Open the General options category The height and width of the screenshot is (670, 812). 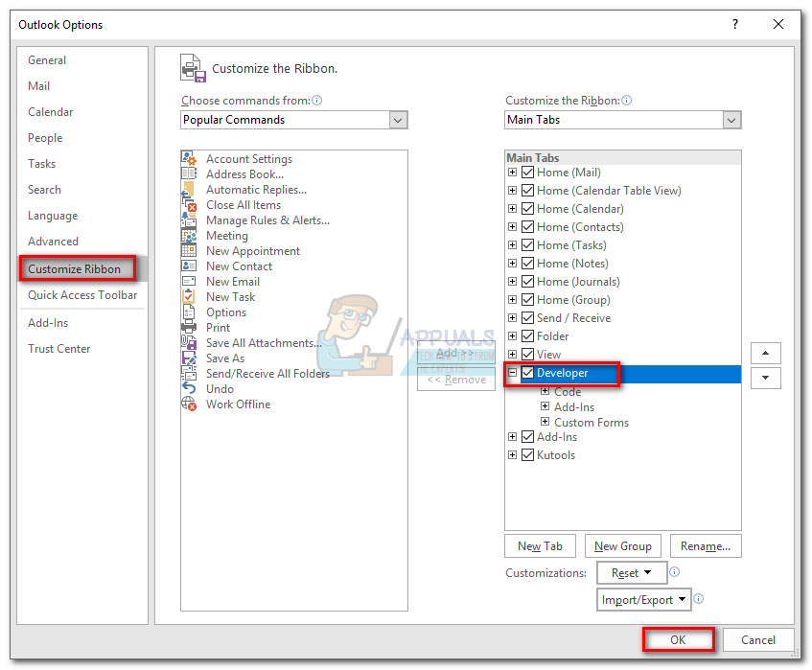(x=47, y=60)
